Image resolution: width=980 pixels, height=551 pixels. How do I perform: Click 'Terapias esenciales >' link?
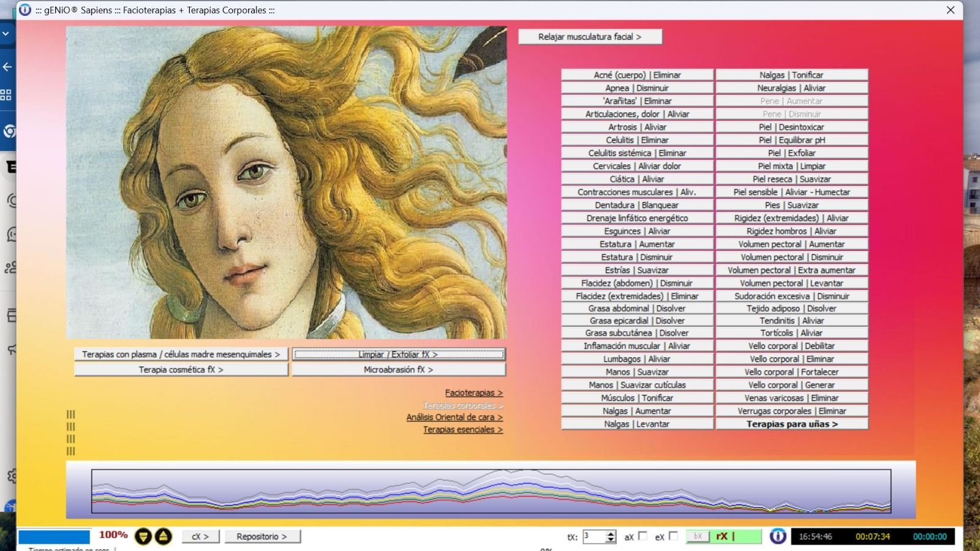(462, 429)
